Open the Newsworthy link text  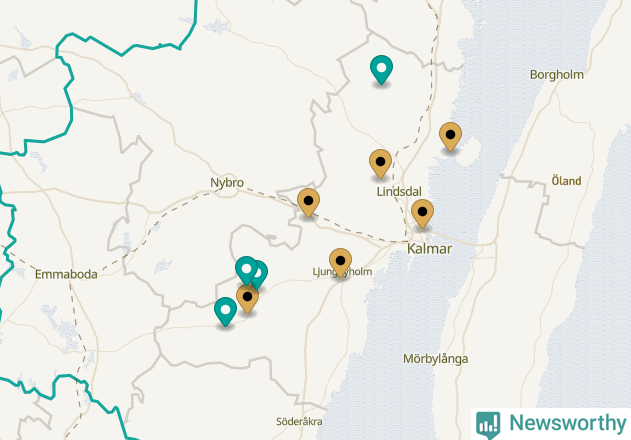point(568,423)
